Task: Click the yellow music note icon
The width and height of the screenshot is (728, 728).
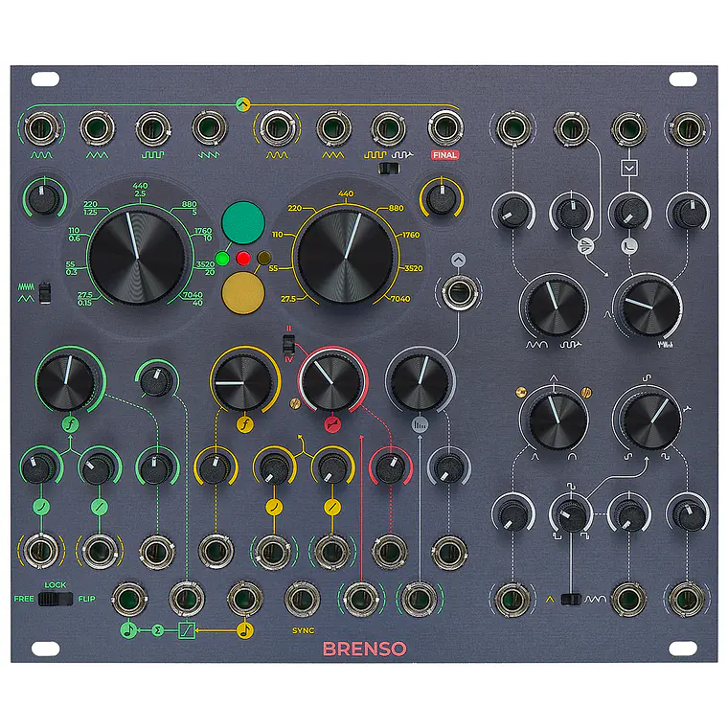Action: [x=244, y=630]
